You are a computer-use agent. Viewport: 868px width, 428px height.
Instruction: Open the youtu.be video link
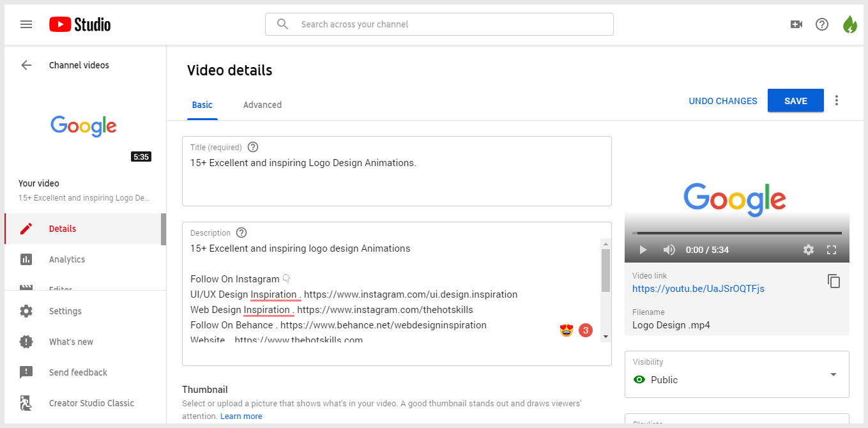coord(698,289)
